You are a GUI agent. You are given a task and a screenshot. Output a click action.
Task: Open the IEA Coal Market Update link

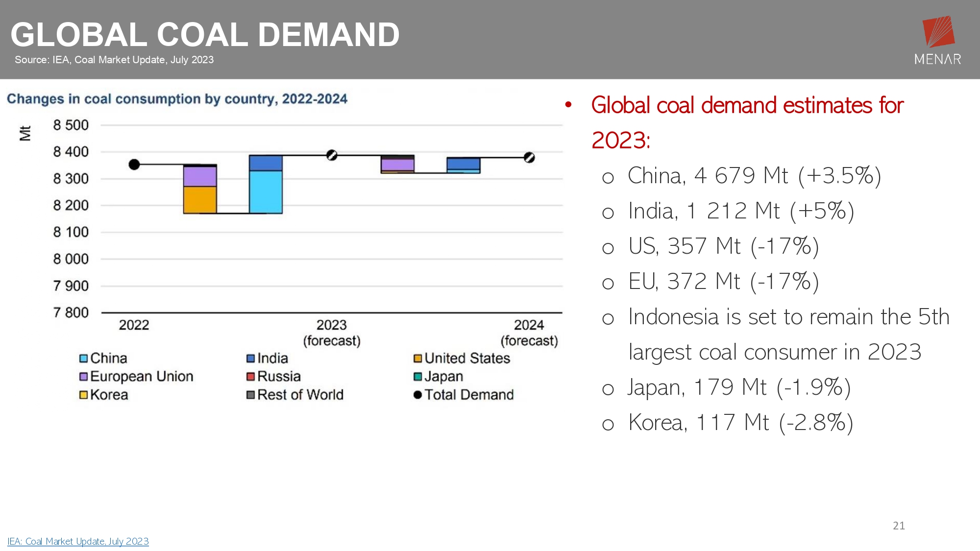[x=78, y=541]
